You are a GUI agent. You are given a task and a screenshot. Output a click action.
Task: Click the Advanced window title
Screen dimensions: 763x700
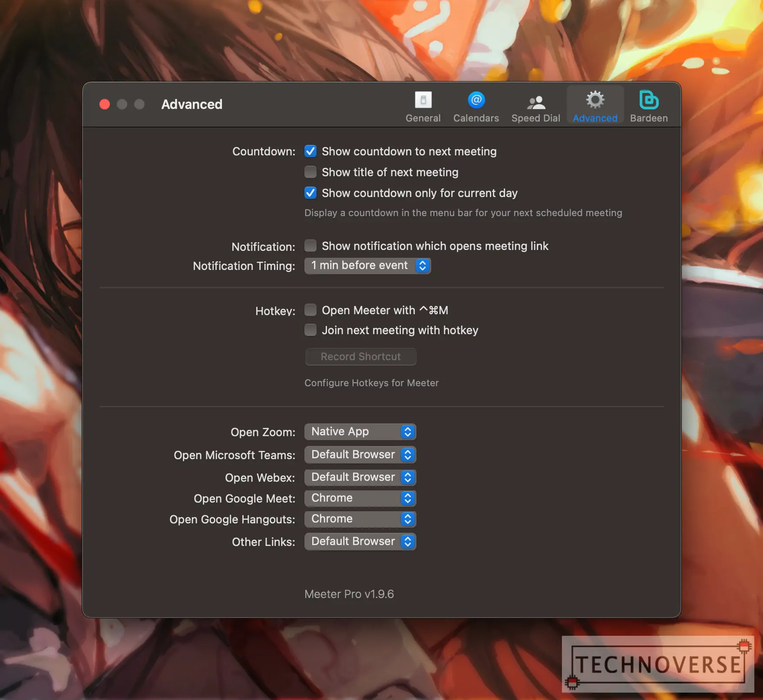coord(192,105)
